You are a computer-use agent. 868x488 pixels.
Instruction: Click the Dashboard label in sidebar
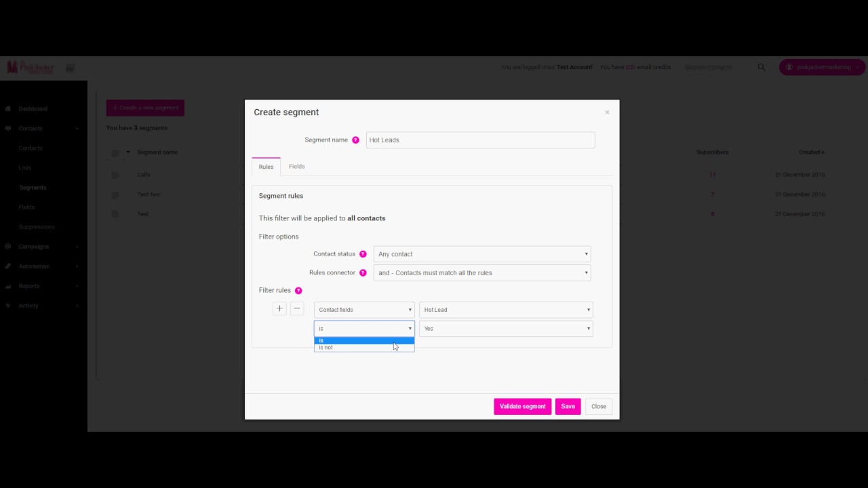click(33, 109)
